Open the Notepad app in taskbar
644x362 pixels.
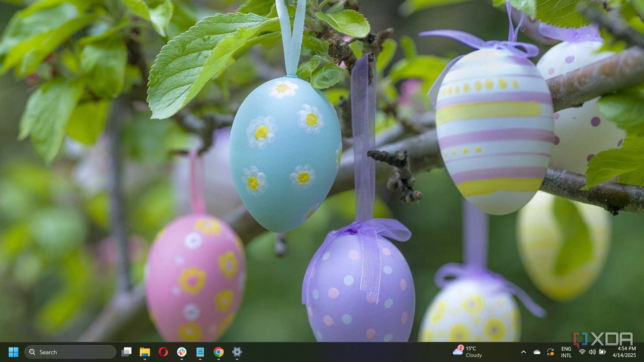click(x=200, y=352)
